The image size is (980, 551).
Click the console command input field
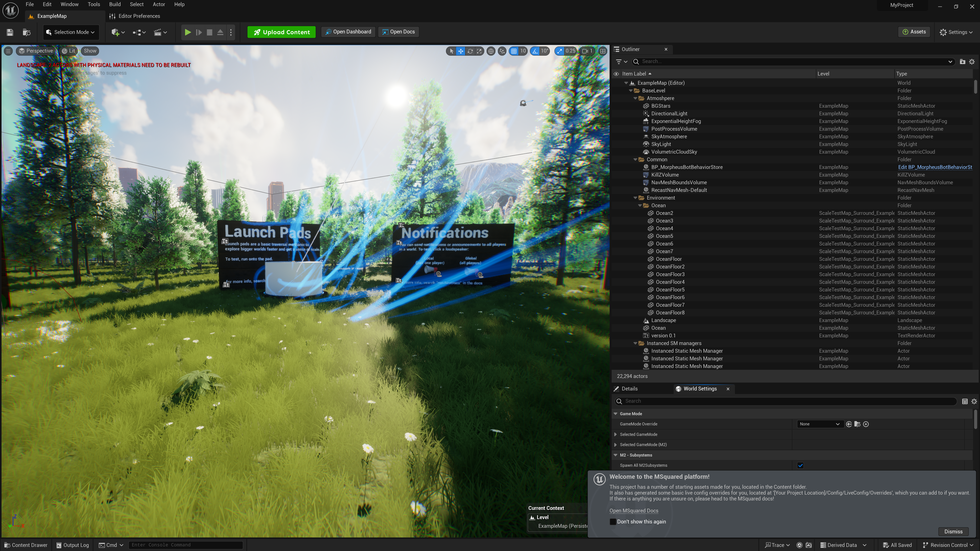coord(185,545)
